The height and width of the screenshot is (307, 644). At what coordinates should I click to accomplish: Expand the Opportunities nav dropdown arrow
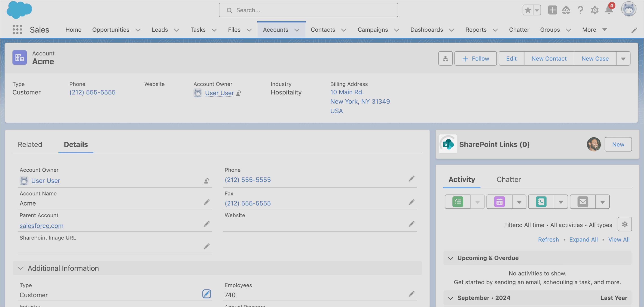138,30
